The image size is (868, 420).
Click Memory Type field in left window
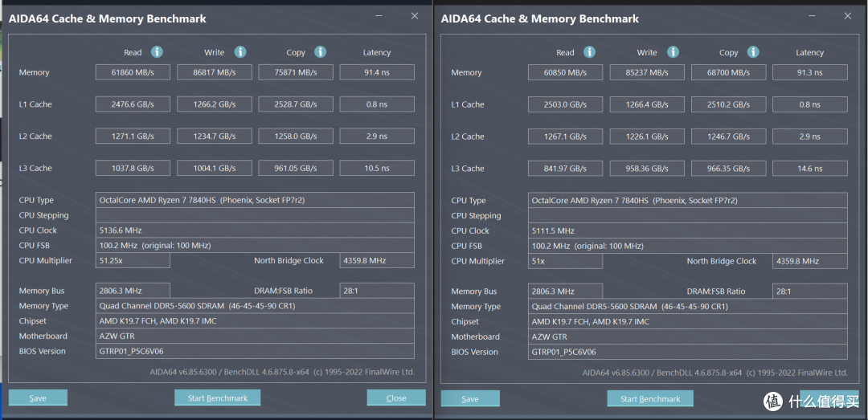255,305
